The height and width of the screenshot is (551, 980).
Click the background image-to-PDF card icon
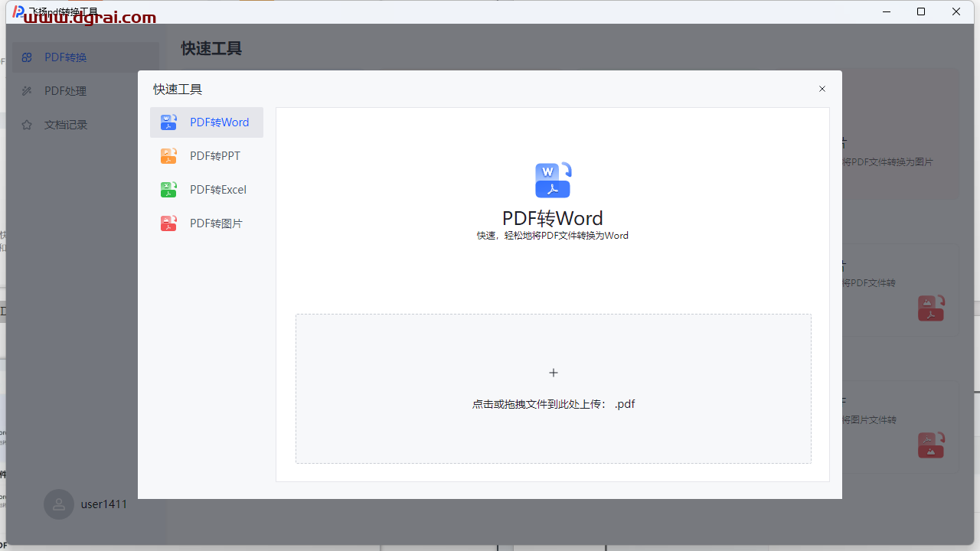(931, 445)
